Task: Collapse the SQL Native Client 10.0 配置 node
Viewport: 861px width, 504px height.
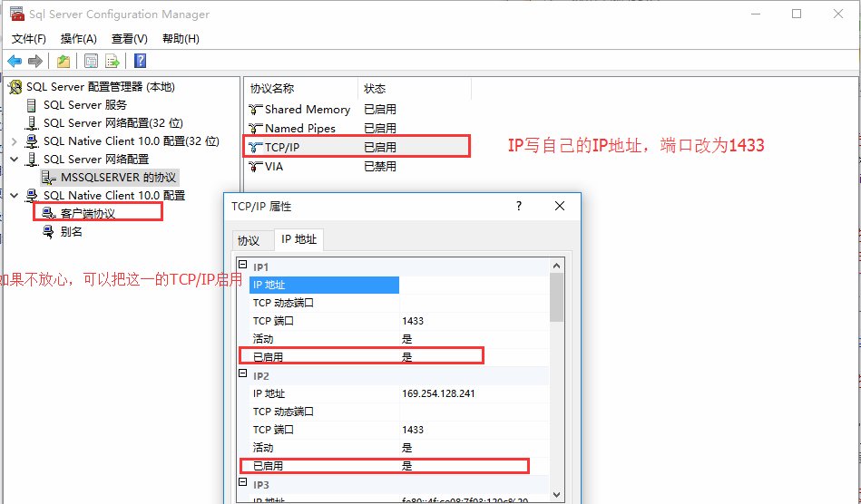Action: [x=15, y=195]
